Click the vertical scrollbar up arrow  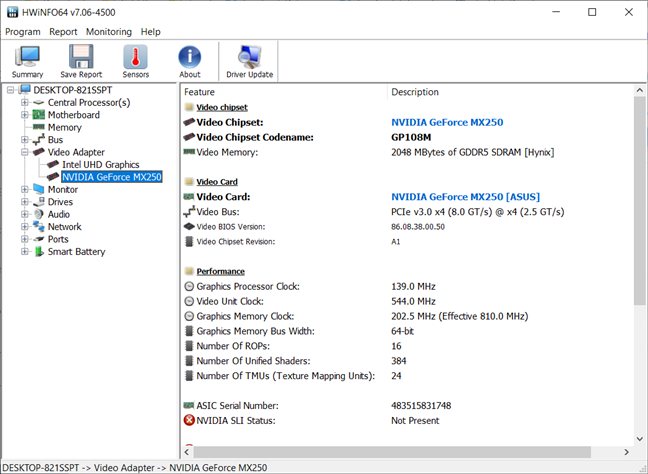[639, 90]
